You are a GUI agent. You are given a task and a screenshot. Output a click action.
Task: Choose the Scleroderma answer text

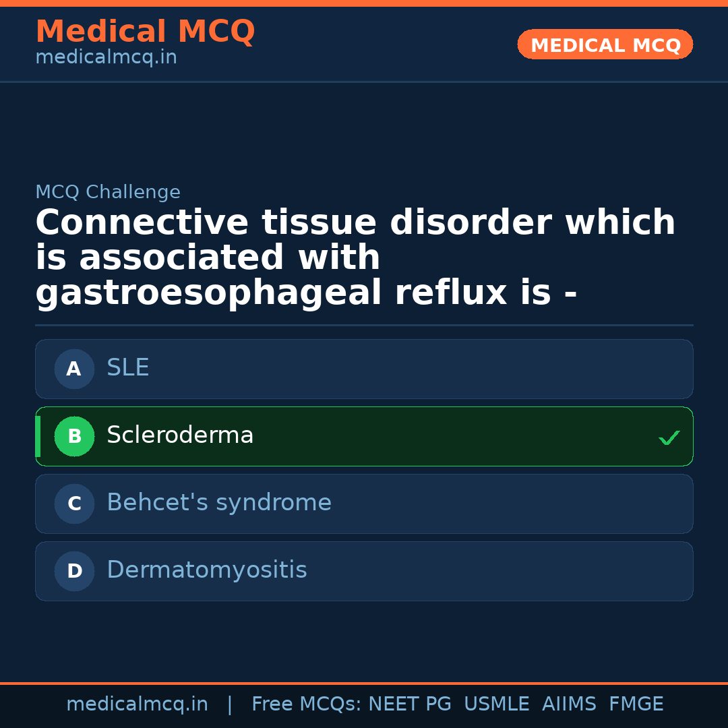pos(180,435)
